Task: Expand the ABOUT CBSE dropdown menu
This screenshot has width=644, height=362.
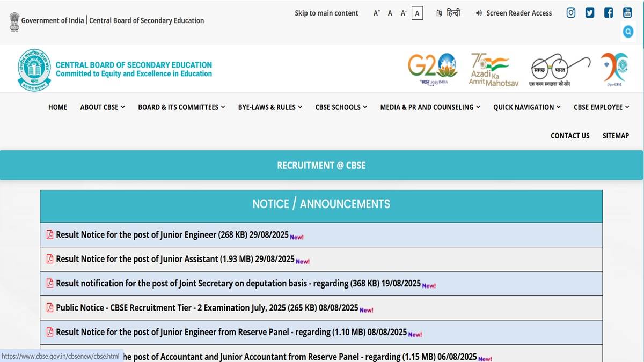Action: [103, 107]
